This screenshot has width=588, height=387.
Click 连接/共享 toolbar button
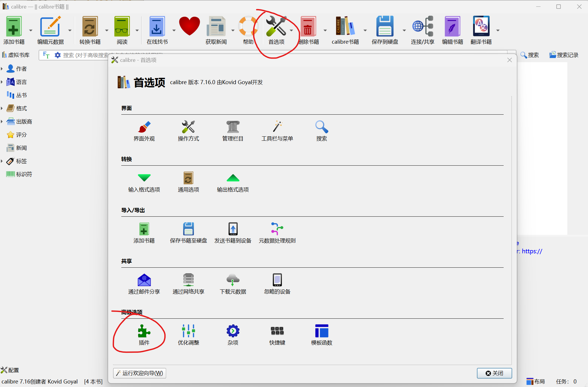tap(422, 30)
